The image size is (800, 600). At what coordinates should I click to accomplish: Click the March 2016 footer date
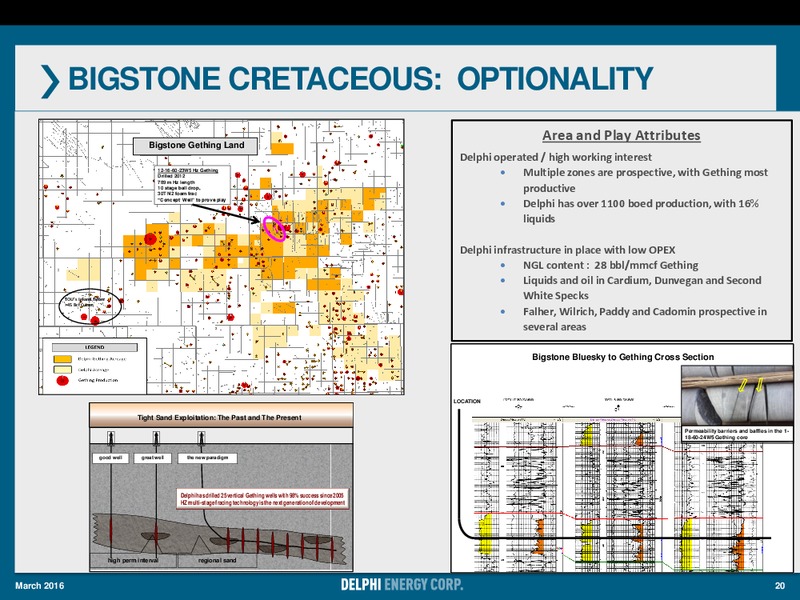40,585
